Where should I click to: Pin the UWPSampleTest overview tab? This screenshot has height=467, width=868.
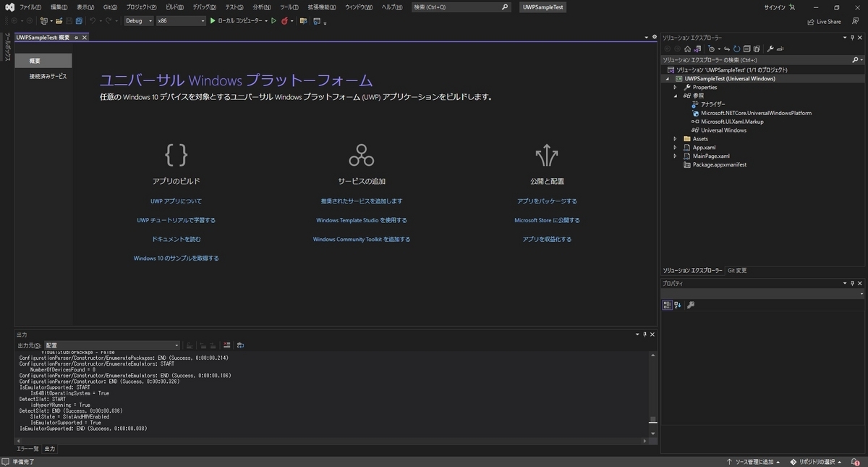tap(76, 37)
